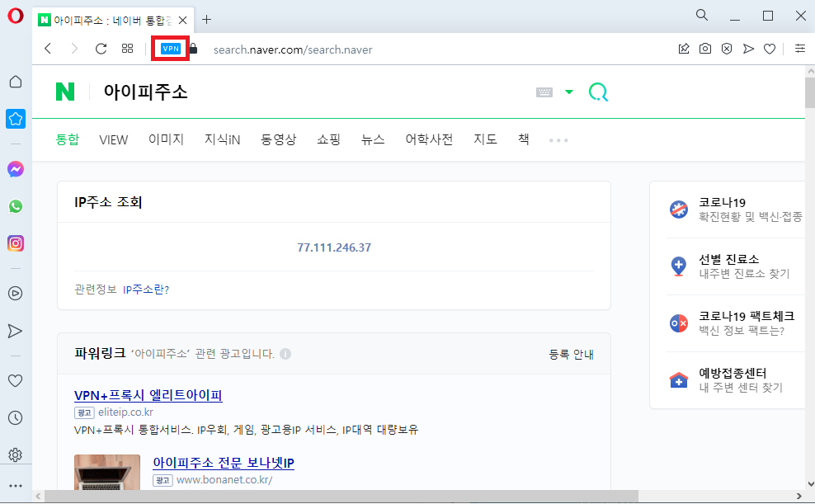Open My Flow in the sidebar
The image size is (815, 504).
coord(16,331)
